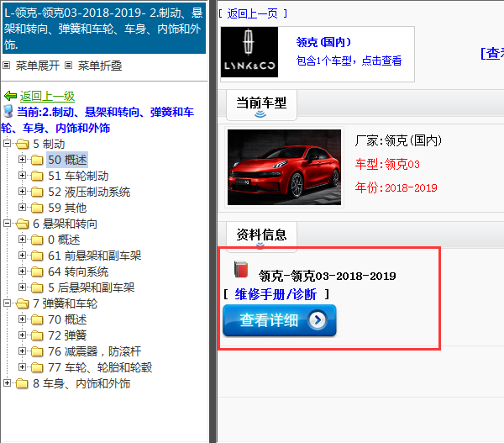Click the 车型:领克03 text

tap(387, 165)
